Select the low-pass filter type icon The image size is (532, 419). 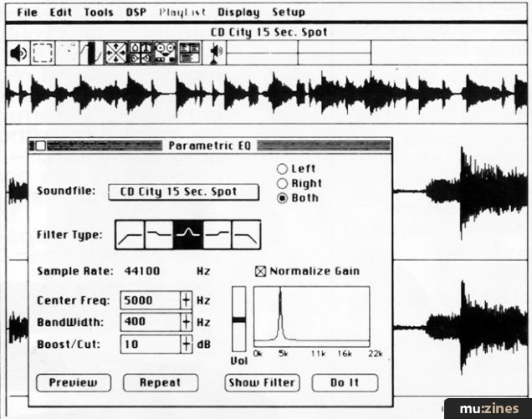click(246, 235)
